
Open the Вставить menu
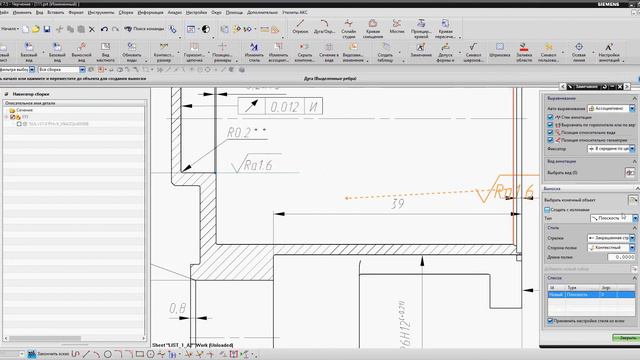(56, 13)
